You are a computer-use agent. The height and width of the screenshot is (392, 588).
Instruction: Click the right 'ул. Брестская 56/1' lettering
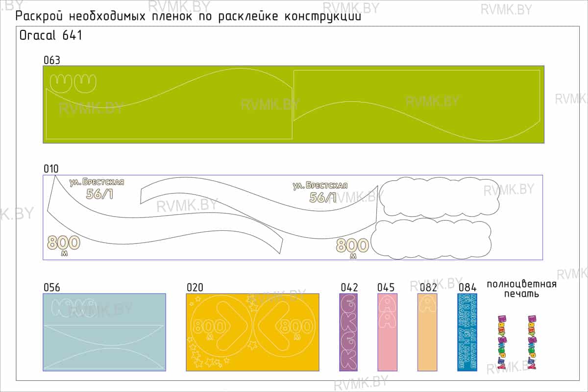tap(320, 192)
